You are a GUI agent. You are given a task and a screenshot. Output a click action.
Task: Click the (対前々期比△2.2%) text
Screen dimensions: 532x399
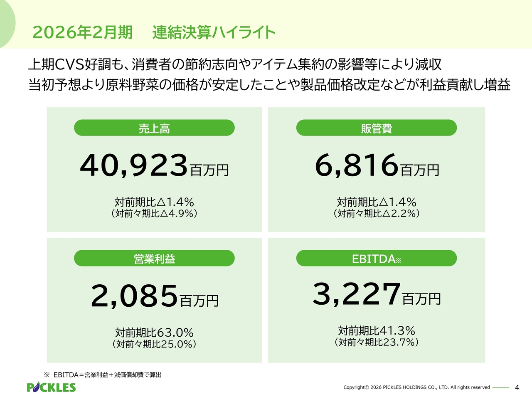[376, 214]
